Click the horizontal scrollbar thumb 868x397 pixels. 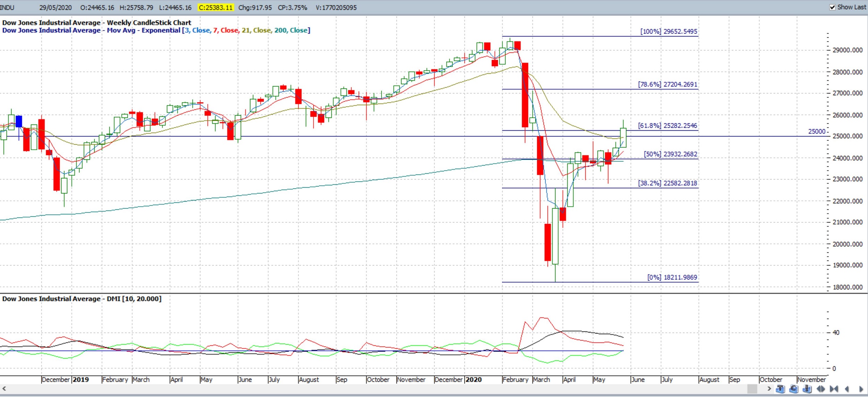point(752,389)
